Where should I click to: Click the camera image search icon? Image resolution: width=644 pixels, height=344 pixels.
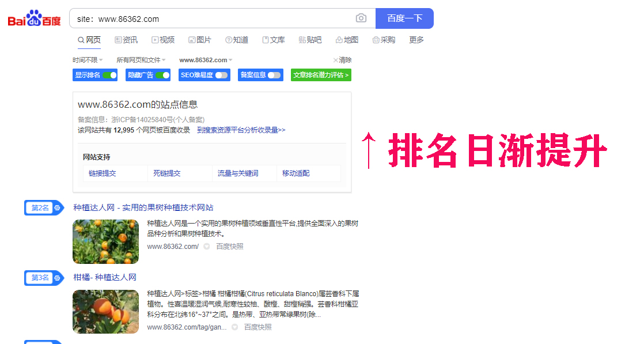tap(361, 18)
